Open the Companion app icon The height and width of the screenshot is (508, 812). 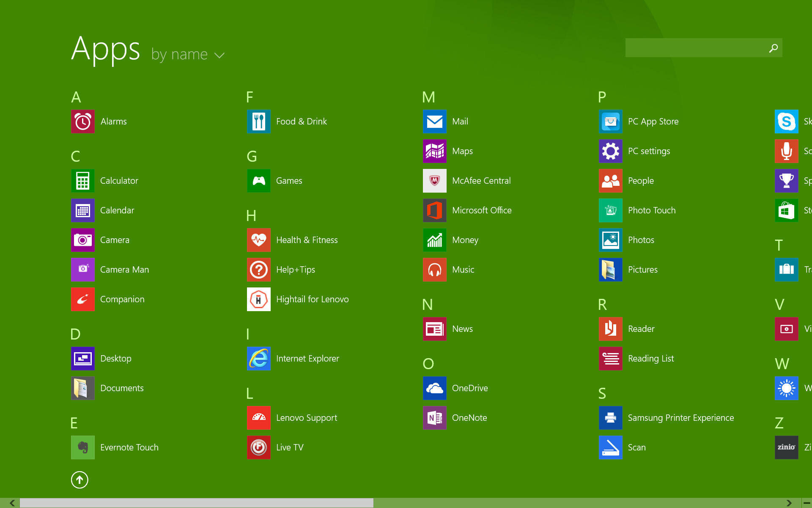pos(82,299)
